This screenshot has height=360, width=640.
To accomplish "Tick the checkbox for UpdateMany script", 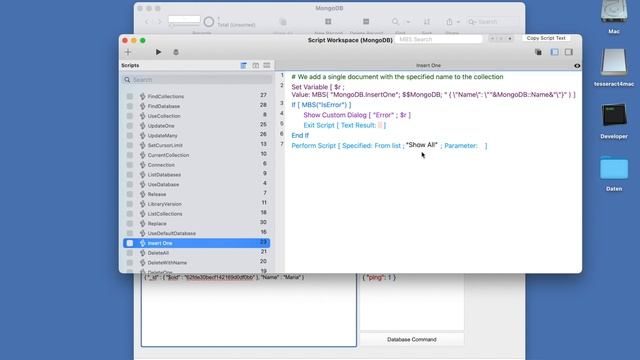I will click(x=130, y=136).
